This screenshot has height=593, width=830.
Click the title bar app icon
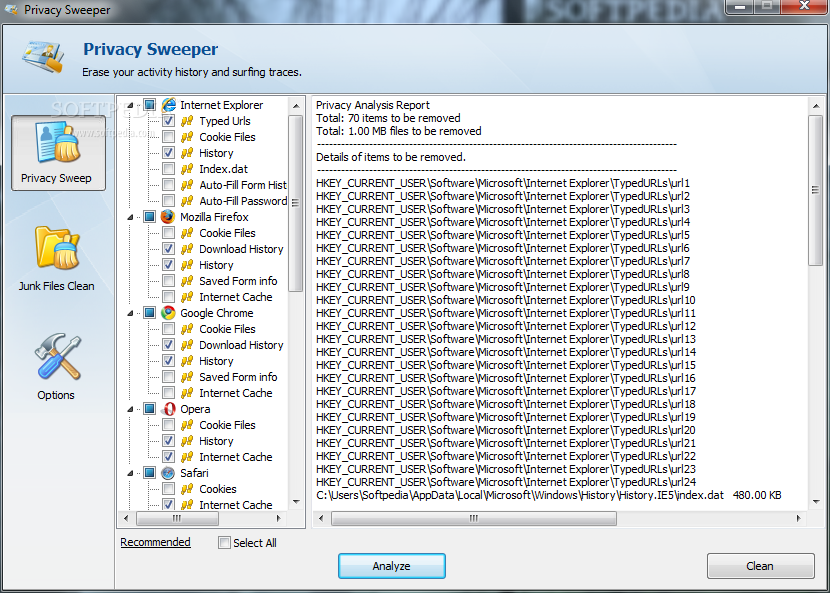pos(11,10)
